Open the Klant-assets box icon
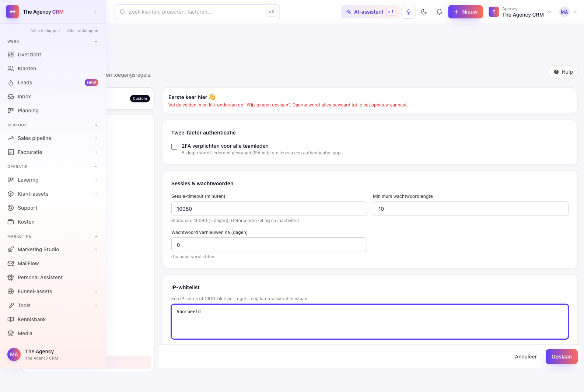The image size is (584, 392). [11, 194]
